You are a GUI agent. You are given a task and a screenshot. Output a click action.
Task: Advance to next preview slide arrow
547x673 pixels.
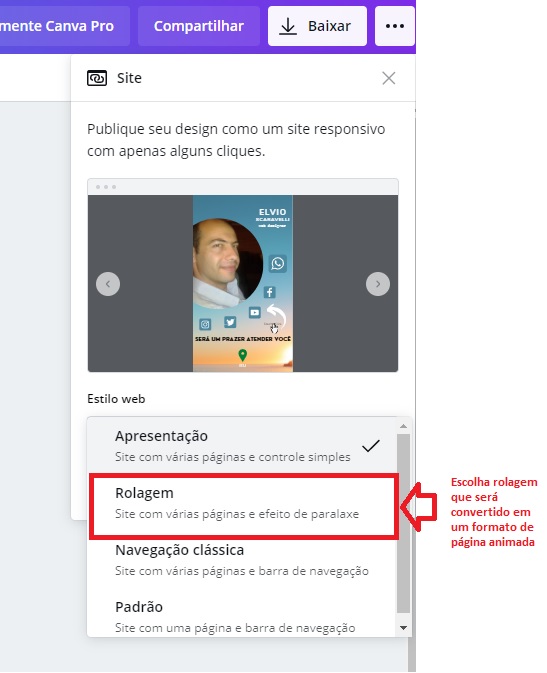(x=378, y=284)
